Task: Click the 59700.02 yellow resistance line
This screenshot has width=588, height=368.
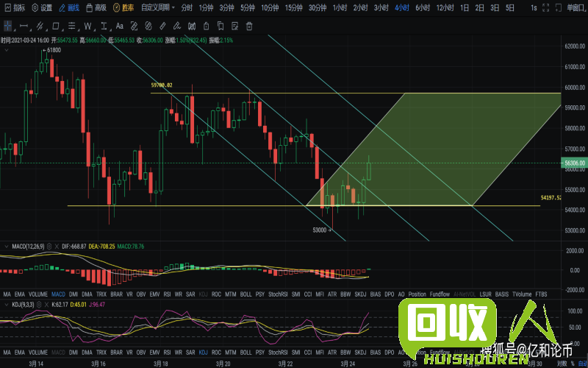Action: (294, 93)
